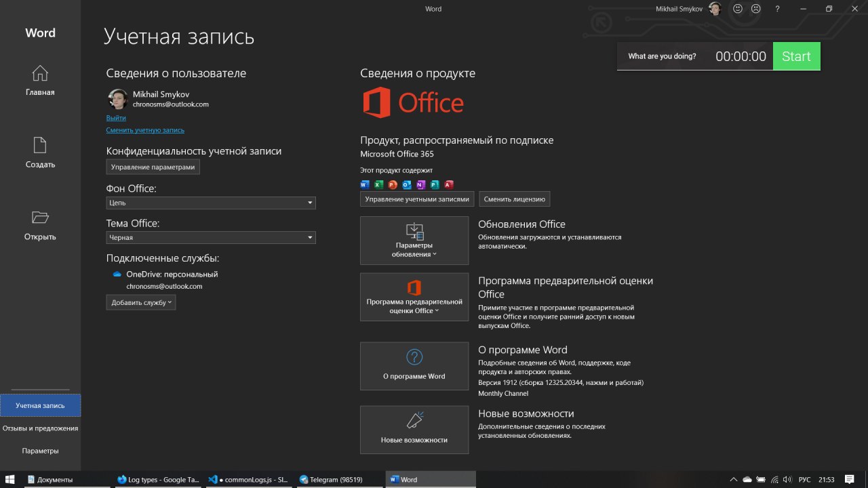Click the Mikhail Smykov title bar name
The height and width of the screenshot is (488, 868).
(680, 9)
